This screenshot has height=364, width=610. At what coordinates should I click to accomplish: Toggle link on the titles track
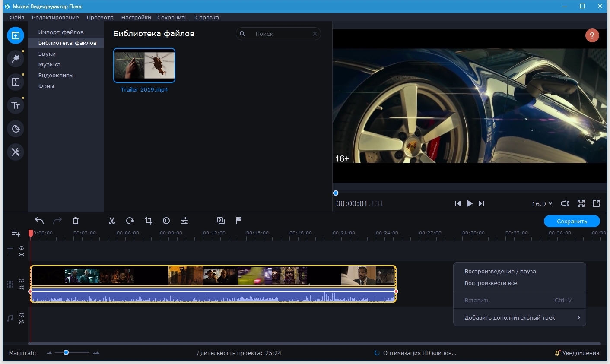point(22,254)
